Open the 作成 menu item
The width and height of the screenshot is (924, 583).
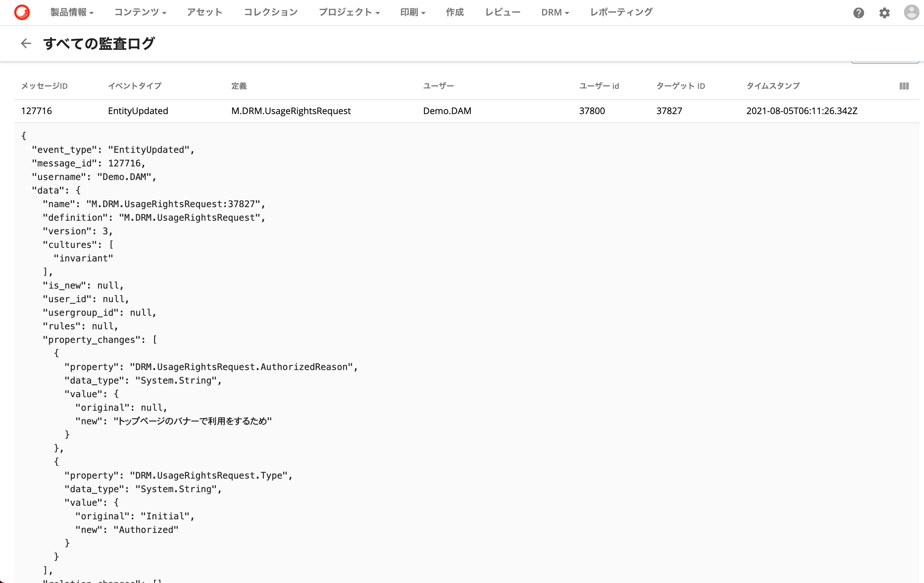pyautogui.click(x=455, y=12)
